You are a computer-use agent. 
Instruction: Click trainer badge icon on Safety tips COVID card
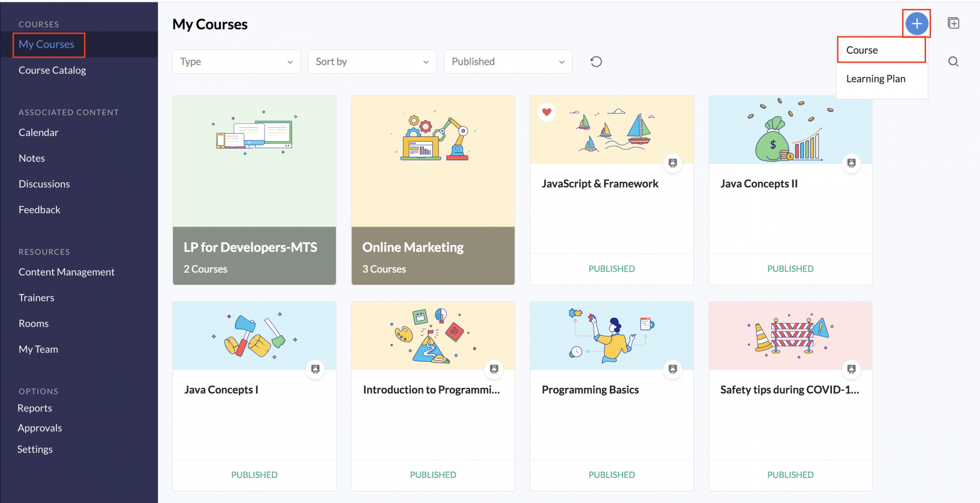click(851, 369)
